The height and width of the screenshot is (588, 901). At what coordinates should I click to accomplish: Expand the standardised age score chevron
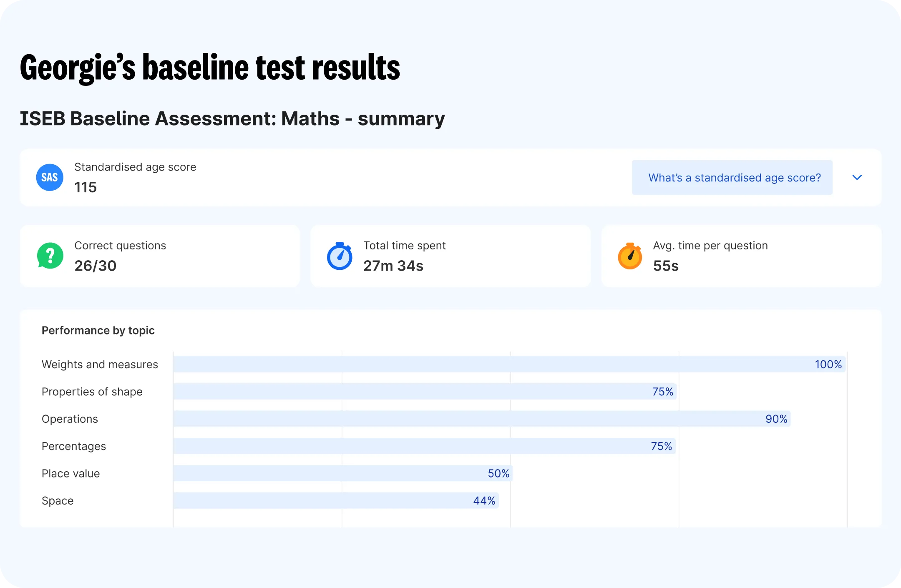857,177
